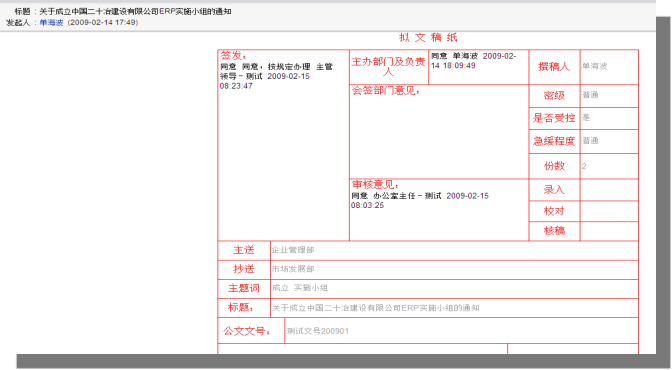Select the 份数 field value 2
This screenshot has height=370, width=672.
(609, 166)
